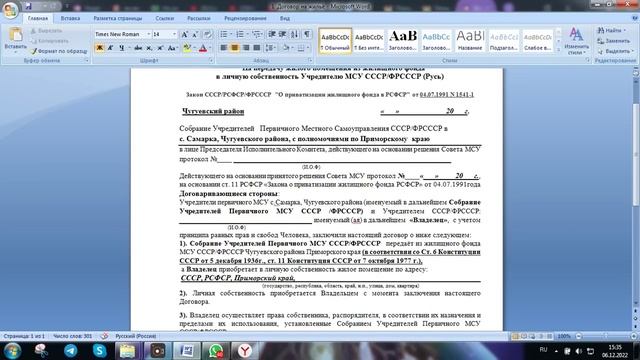Switch to the Рассылки tab
Image resolution: width=640 pixels, height=360 pixels.
click(x=199, y=18)
